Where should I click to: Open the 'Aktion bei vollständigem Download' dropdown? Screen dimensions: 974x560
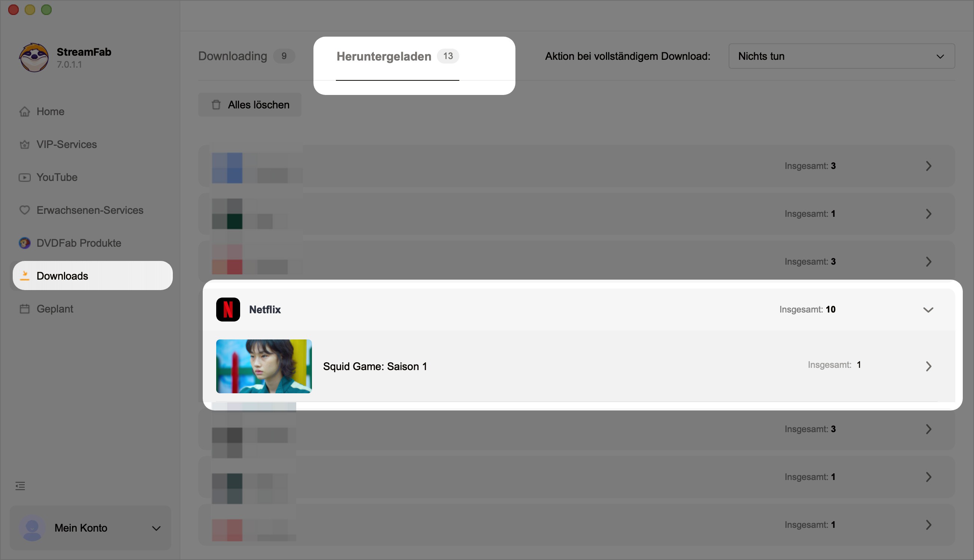pyautogui.click(x=841, y=56)
